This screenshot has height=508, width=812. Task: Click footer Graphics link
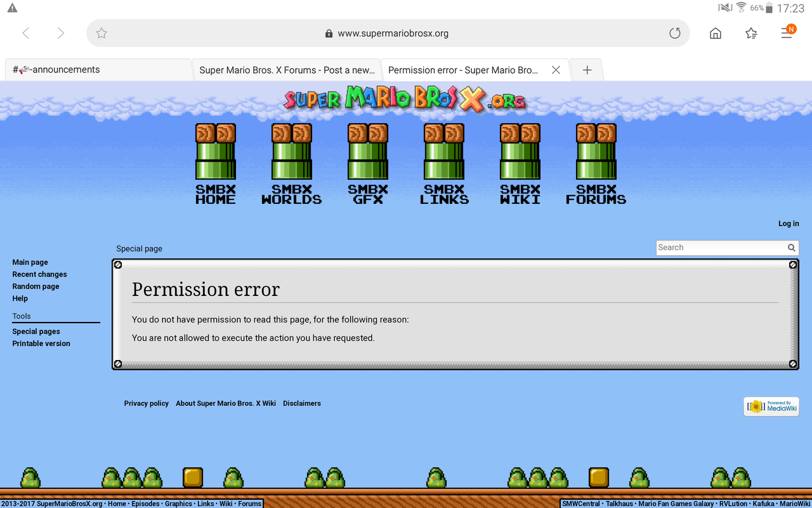coord(178,504)
